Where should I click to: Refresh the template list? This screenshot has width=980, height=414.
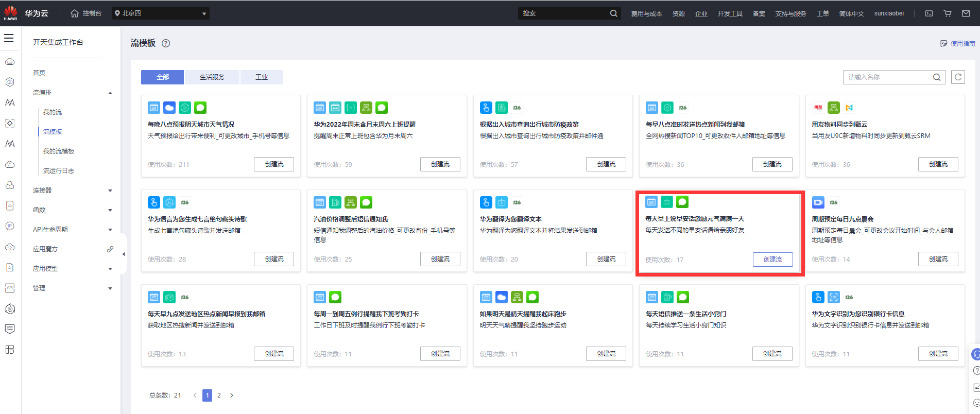click(x=958, y=77)
